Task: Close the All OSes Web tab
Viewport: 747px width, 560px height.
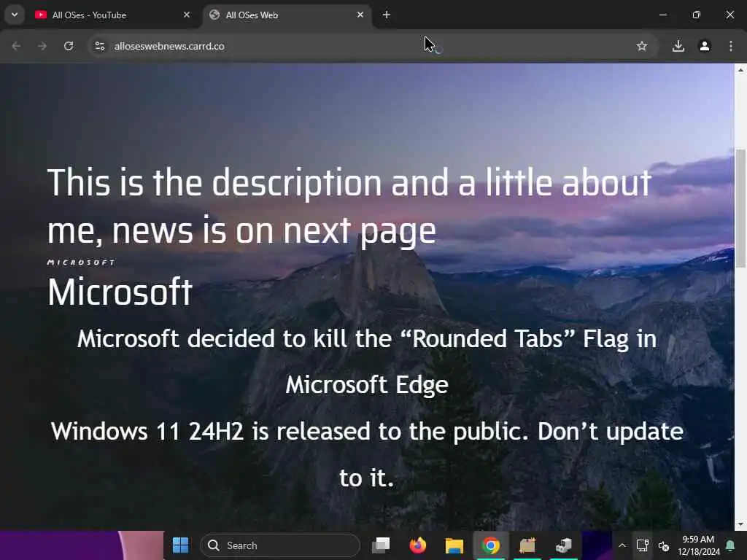Action: pos(360,15)
